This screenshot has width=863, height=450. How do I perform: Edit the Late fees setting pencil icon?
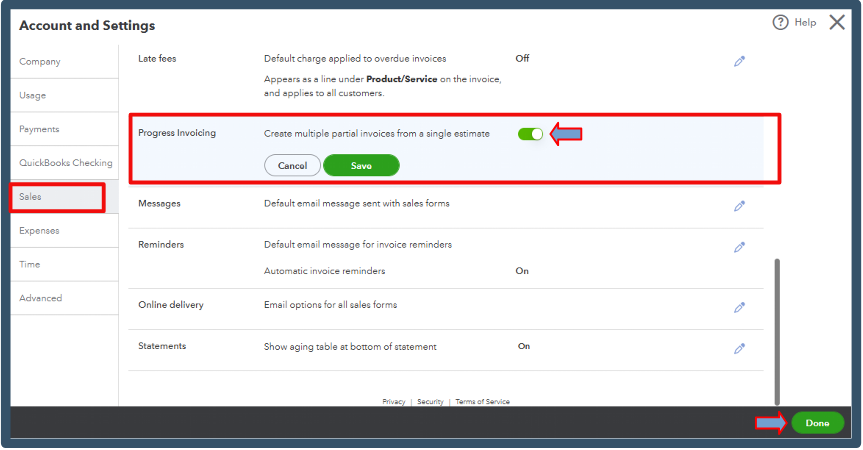(739, 61)
